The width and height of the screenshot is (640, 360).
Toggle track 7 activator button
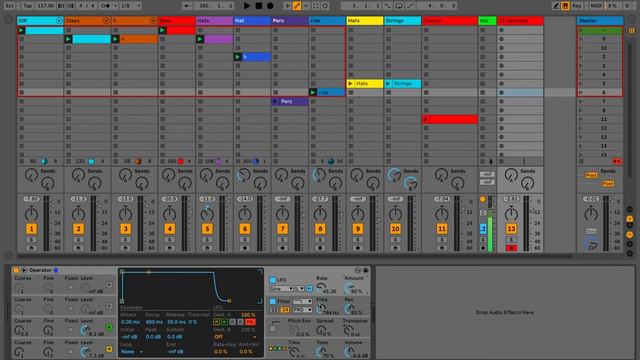282,229
